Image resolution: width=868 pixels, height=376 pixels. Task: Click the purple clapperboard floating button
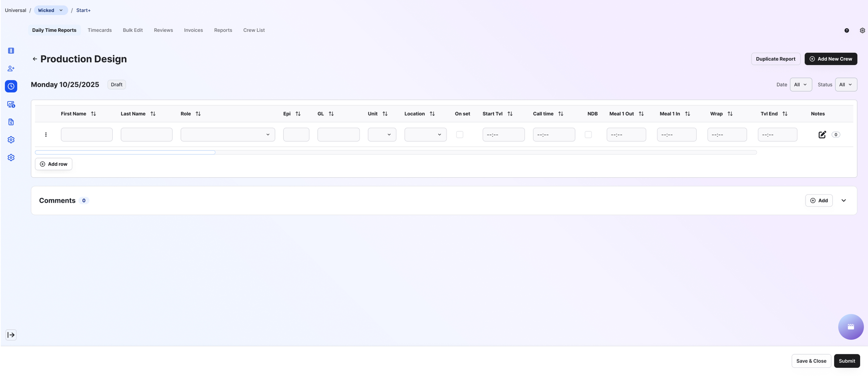click(851, 327)
